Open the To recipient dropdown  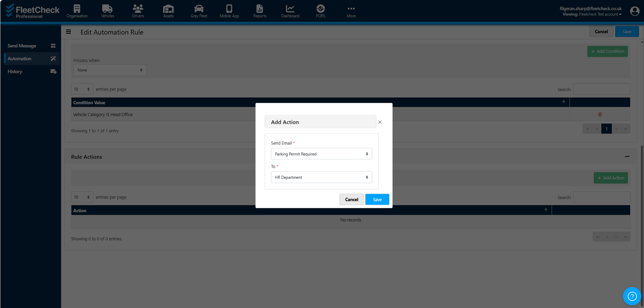(321, 177)
